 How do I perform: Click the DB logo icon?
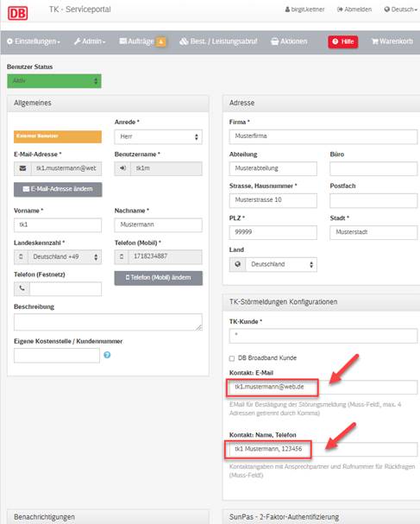click(x=18, y=13)
